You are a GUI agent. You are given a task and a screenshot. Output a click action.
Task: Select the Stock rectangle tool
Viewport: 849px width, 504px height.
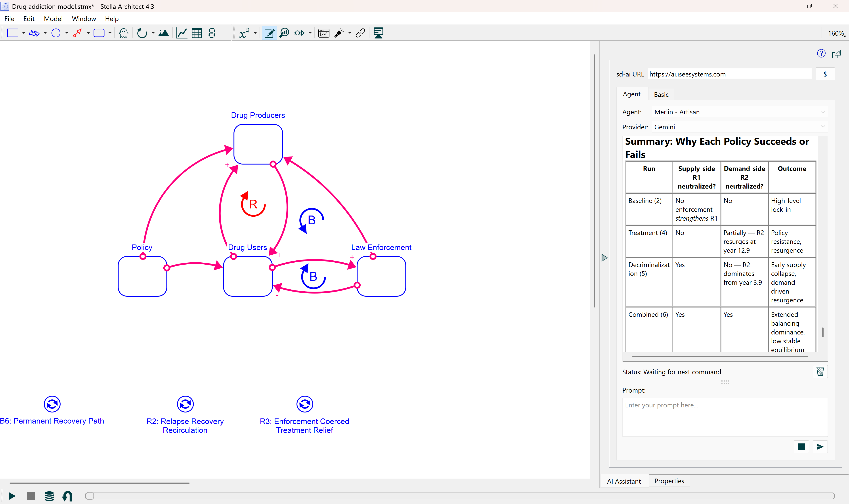(13, 33)
